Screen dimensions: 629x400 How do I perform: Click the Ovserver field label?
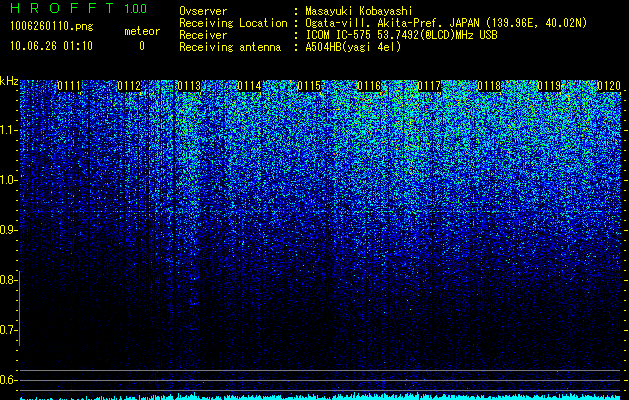[203, 11]
